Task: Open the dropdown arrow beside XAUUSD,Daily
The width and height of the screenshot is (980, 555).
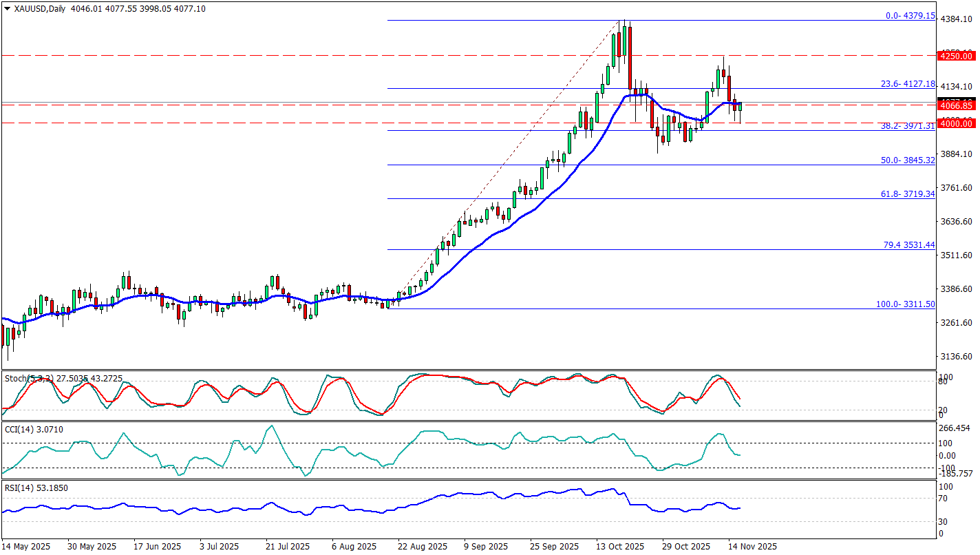Action: click(7, 9)
